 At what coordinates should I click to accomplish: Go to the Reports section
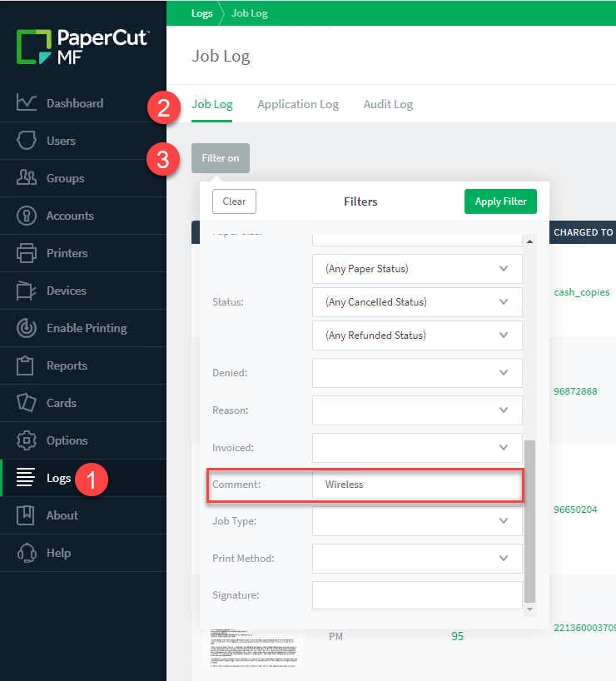[x=67, y=365]
